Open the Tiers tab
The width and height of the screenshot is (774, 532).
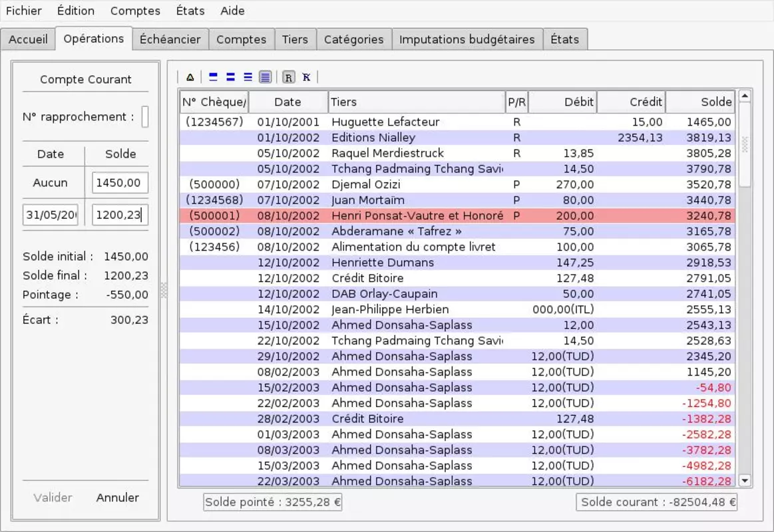295,39
